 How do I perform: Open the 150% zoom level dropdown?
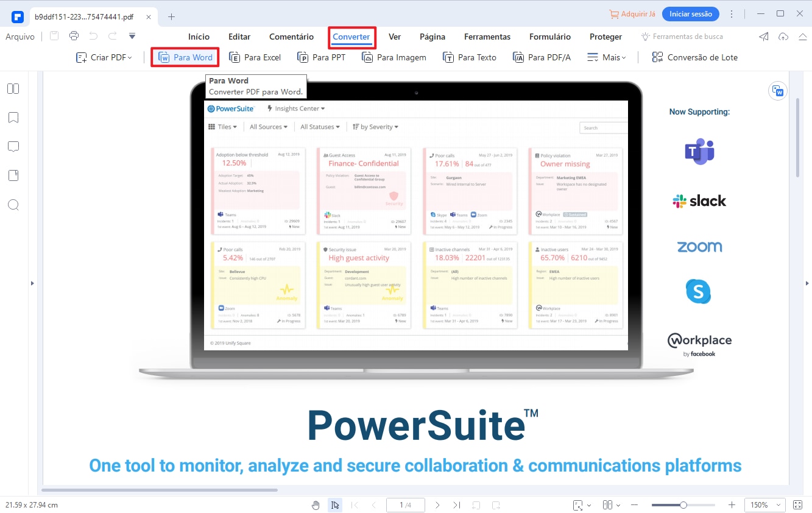pos(764,505)
